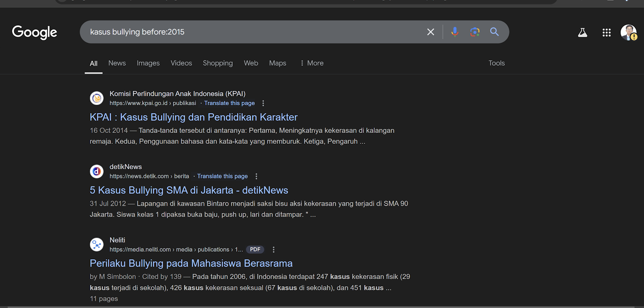The height and width of the screenshot is (308, 644).
Task: Open Search Labs flask icon
Action: point(582,33)
